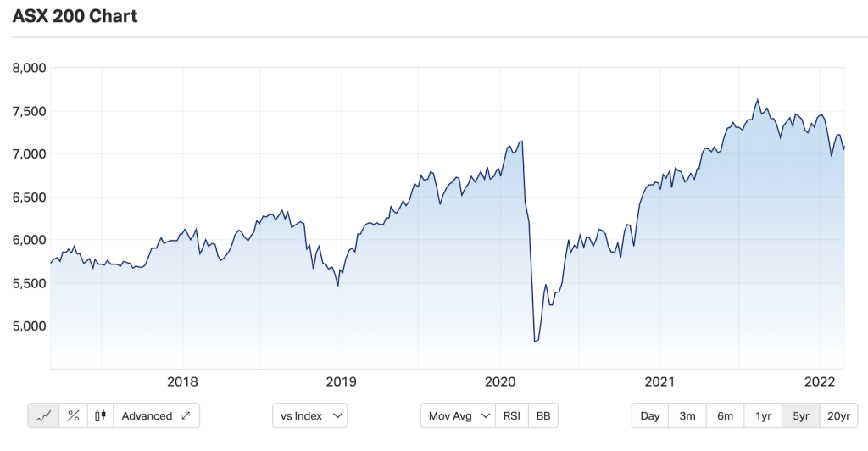Click the 7,500 value axis label
The width and height of the screenshot is (868, 451).
point(26,111)
